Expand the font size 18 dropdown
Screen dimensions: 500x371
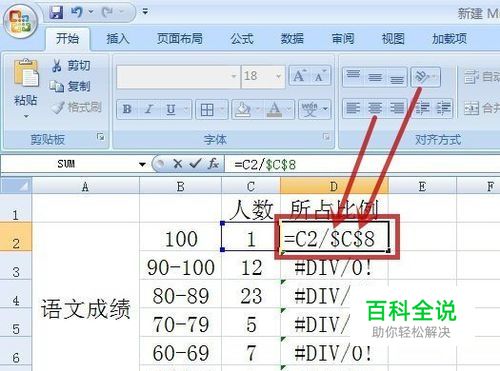pyautogui.click(x=278, y=77)
